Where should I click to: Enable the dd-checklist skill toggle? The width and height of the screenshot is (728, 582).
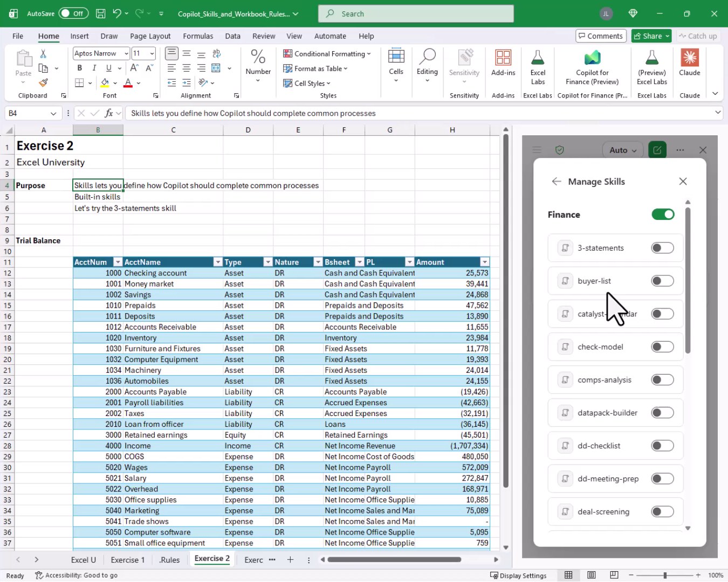(663, 446)
